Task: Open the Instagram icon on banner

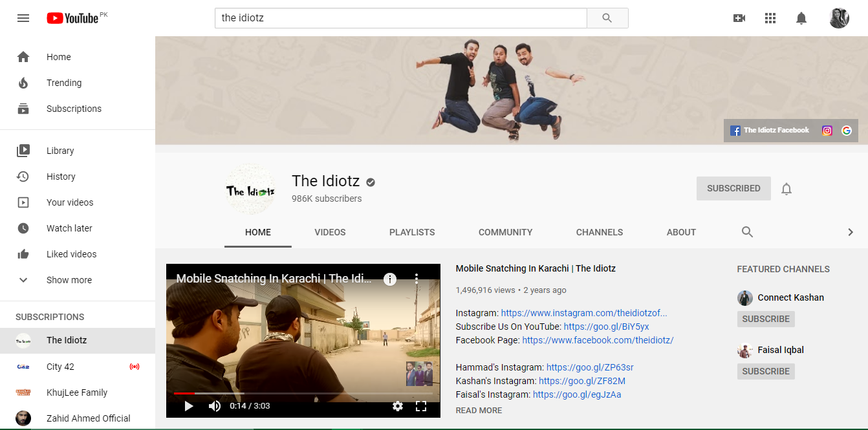Action: [x=827, y=131]
